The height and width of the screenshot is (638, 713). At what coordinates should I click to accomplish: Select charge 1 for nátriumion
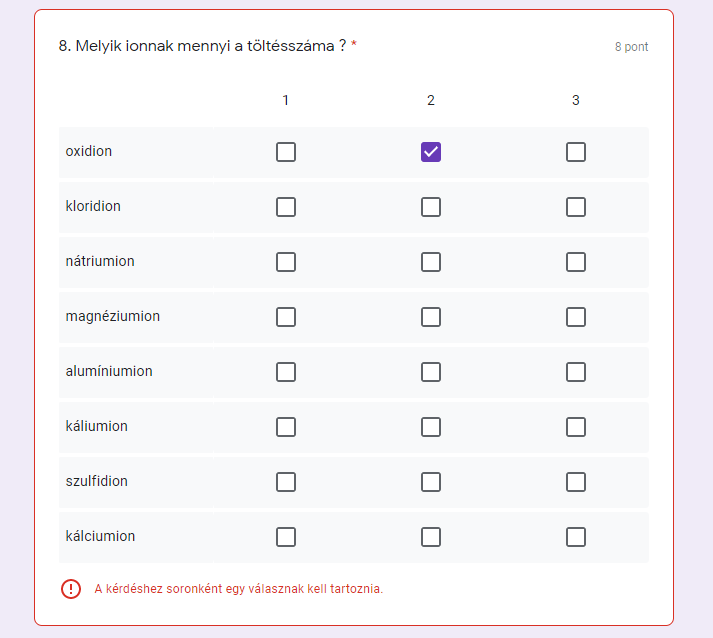click(x=286, y=262)
